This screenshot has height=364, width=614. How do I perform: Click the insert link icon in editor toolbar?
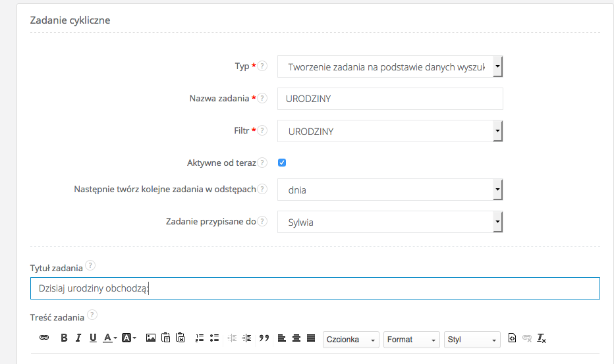(44, 338)
